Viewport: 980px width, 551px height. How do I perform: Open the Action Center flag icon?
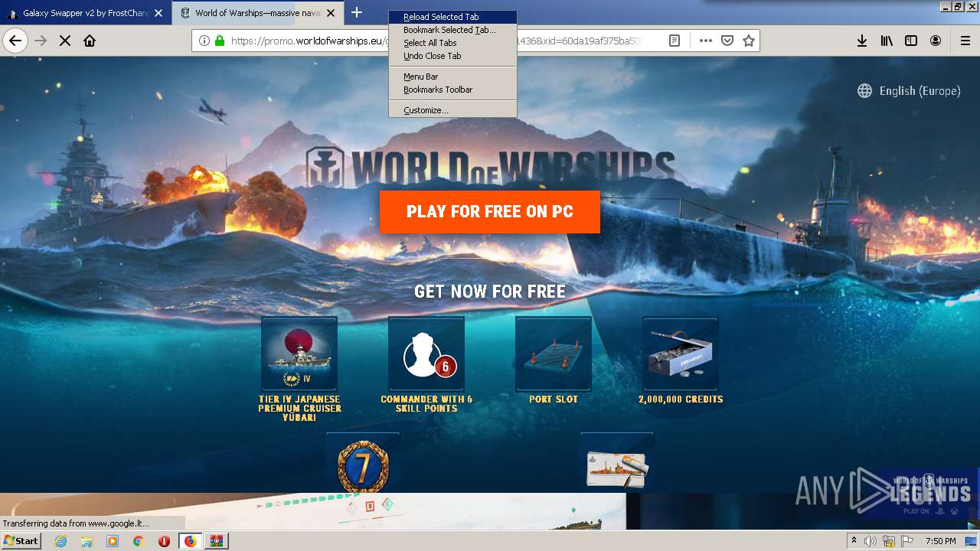(907, 541)
